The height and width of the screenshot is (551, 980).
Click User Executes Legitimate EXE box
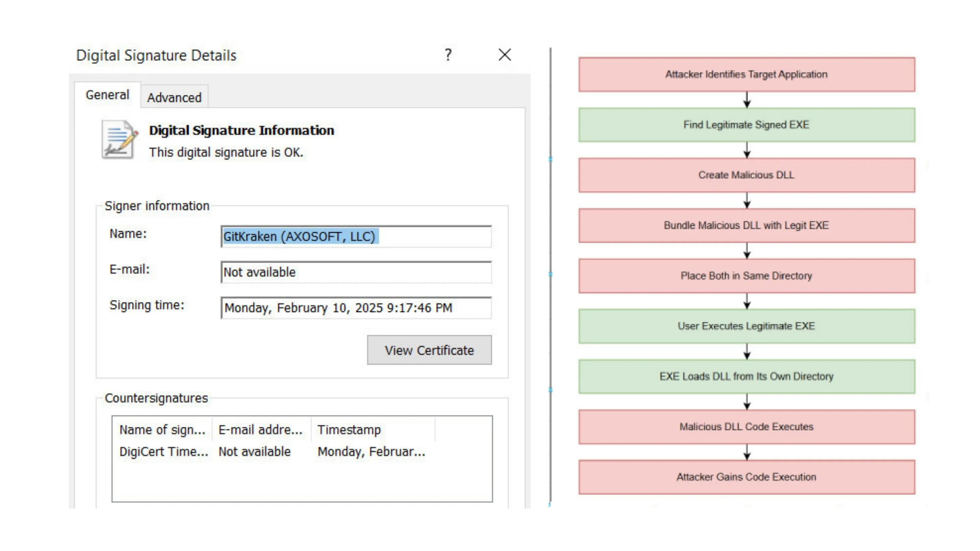[747, 326]
